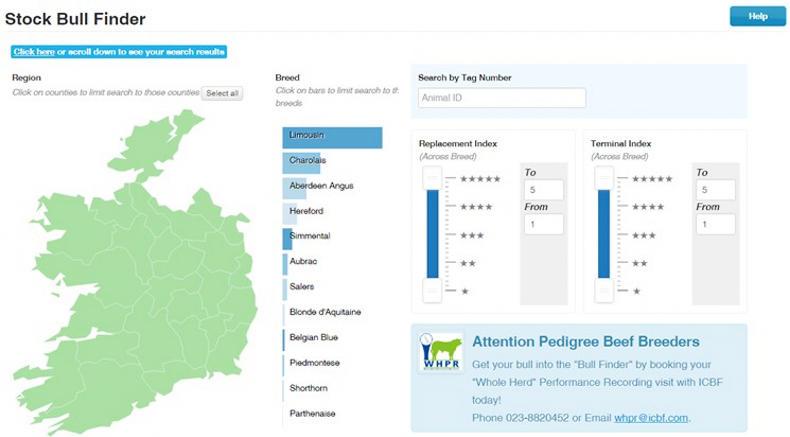Image resolution: width=790 pixels, height=437 pixels.
Task: Click the WHPR bull logo icon
Action: pyautogui.click(x=440, y=353)
